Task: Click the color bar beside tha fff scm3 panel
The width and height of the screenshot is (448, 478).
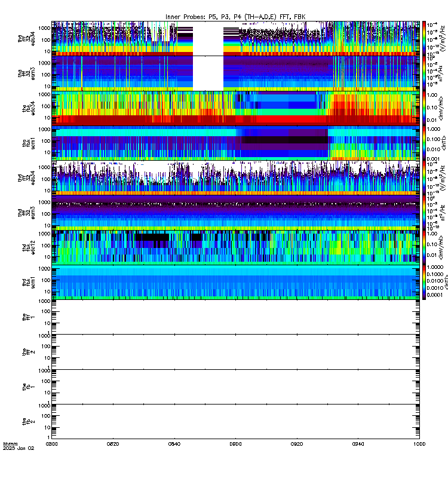Action: pyautogui.click(x=424, y=73)
